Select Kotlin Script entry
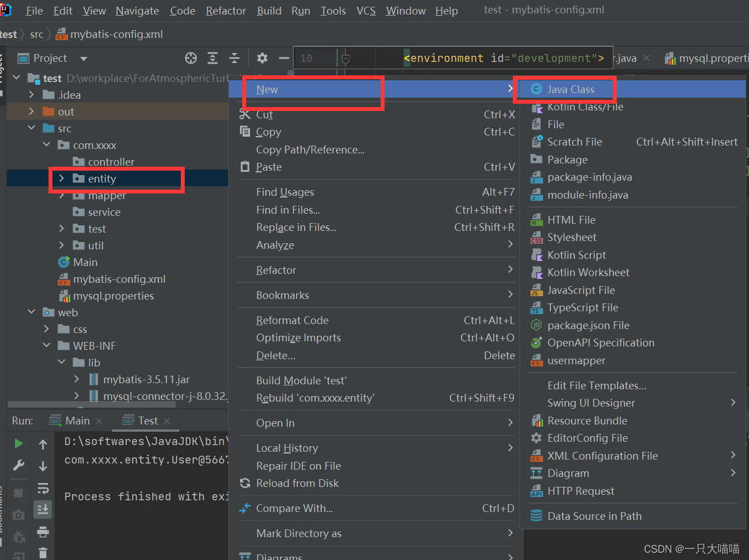Screen dimensions: 749x560 click(x=633, y=255)
